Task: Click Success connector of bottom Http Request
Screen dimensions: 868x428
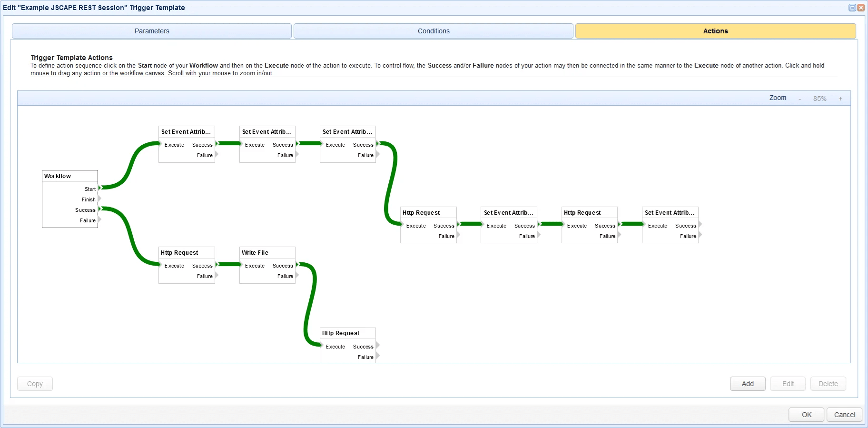Action: click(x=378, y=346)
